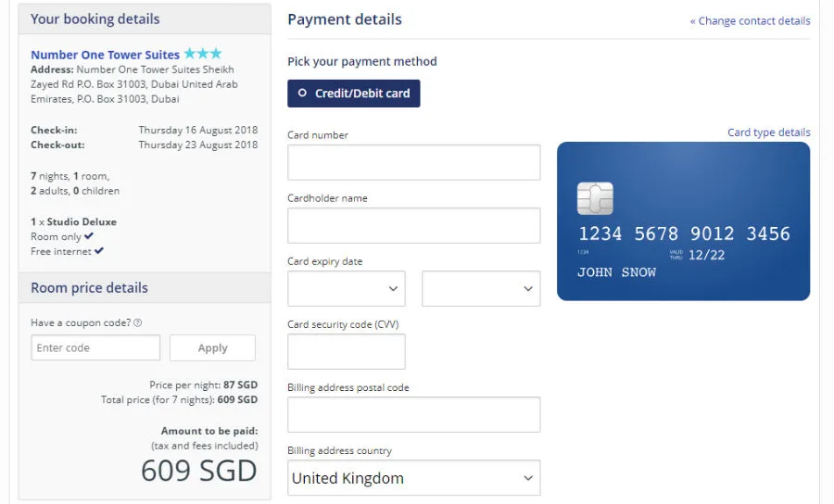Click the Number One Tower Suites hotel link
The height and width of the screenshot is (504, 834).
pyautogui.click(x=105, y=55)
